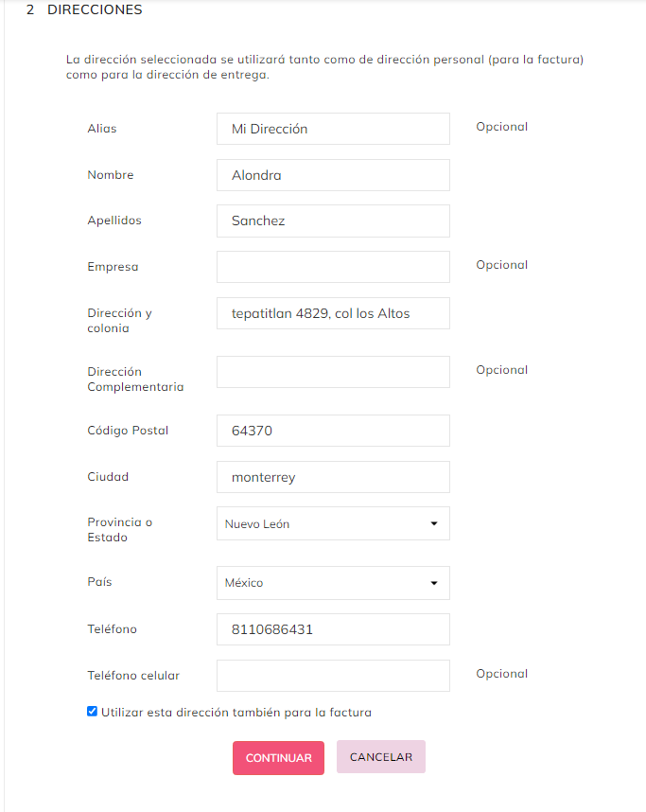This screenshot has width=646, height=812.
Task: Focus the Teléfono field 8110686431
Action: point(333,629)
